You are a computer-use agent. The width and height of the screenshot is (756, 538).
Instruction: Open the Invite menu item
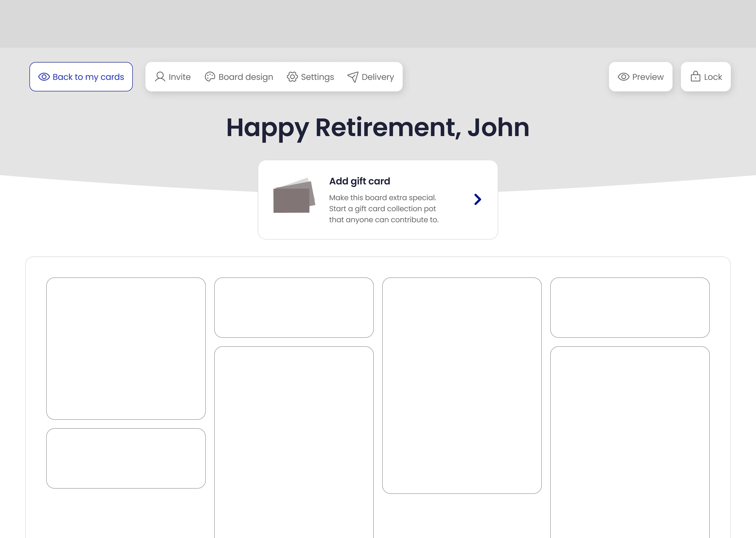point(179,77)
